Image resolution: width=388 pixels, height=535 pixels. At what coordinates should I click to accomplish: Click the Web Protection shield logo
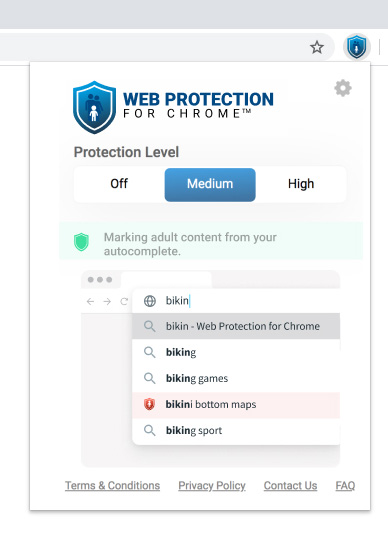[94, 107]
